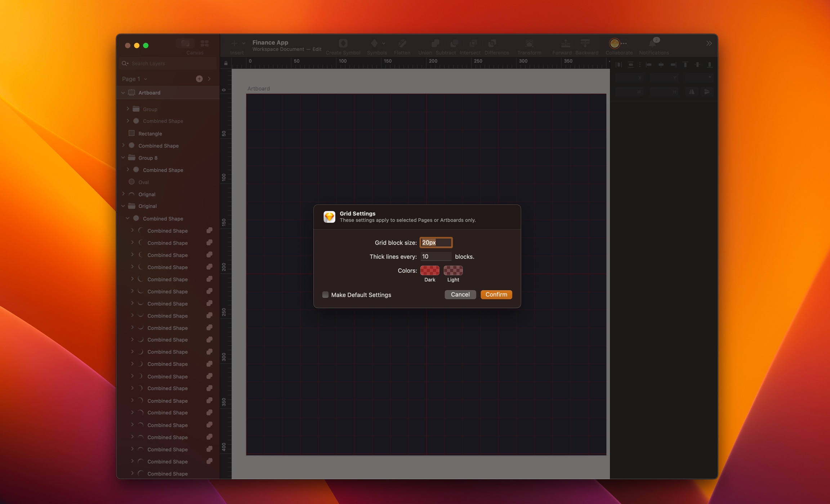This screenshot has width=830, height=504.
Task: Open the Page 1 dropdown
Action: coord(146,79)
